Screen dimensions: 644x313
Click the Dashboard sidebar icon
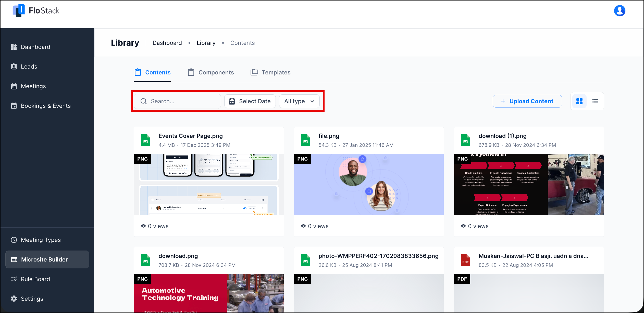[14, 47]
